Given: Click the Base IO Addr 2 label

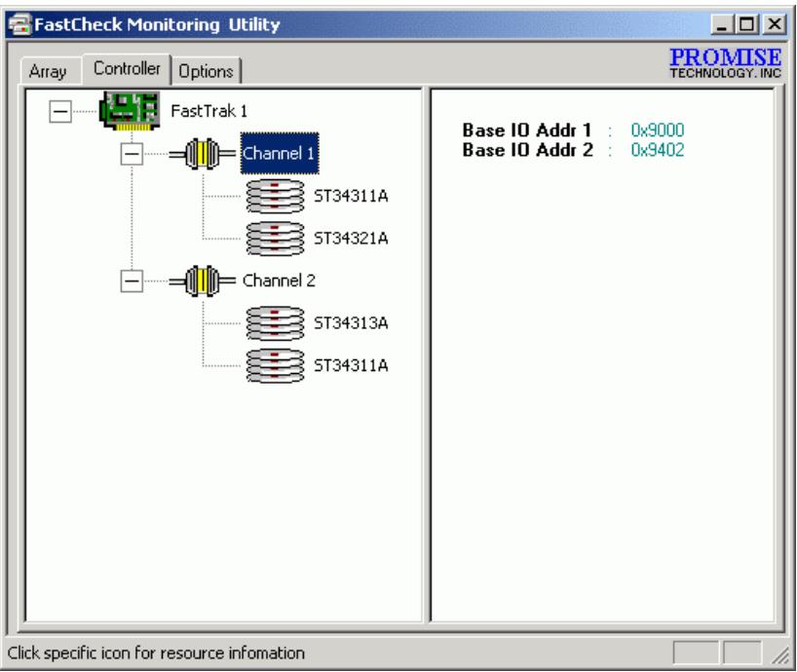Looking at the screenshot, I should coord(528,150).
